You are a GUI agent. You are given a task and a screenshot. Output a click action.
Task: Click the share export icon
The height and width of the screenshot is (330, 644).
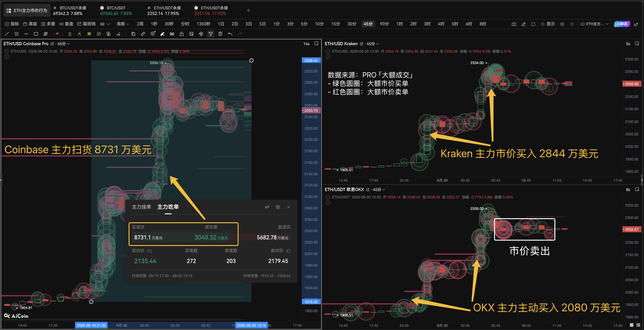[x=636, y=24]
